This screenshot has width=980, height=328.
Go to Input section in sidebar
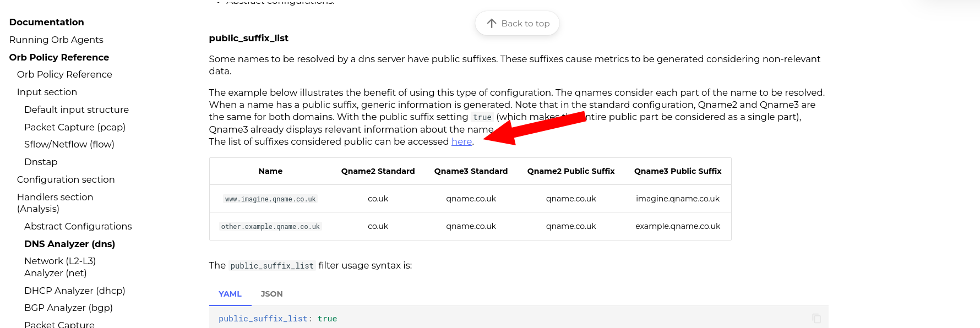pos(47,92)
